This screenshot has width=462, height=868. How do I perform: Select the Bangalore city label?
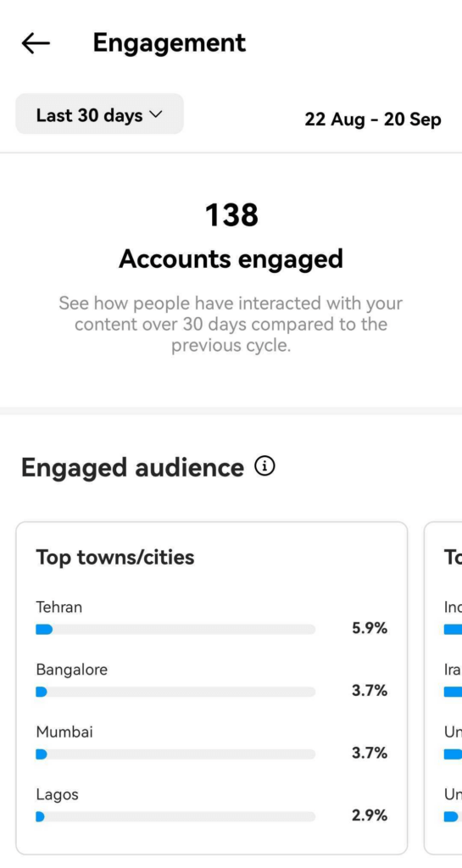point(72,670)
